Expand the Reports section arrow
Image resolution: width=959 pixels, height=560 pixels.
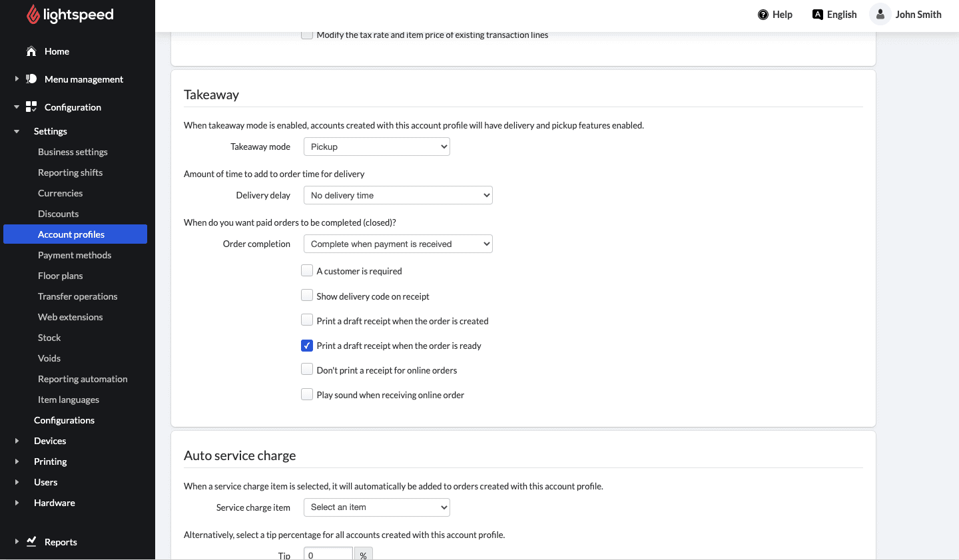tap(17, 541)
